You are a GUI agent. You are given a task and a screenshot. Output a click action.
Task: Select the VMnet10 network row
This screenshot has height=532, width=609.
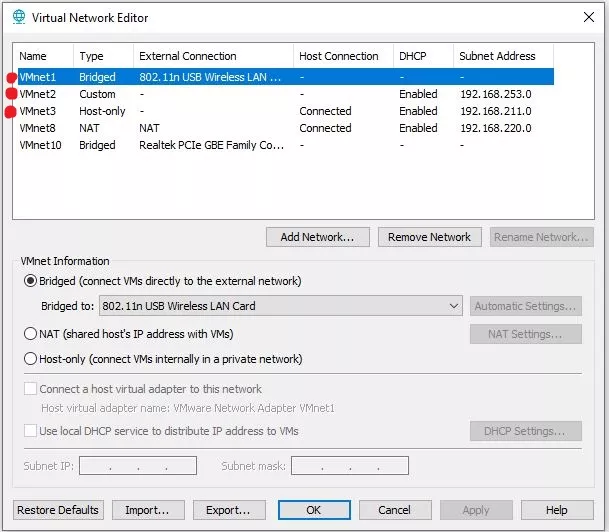click(286, 145)
